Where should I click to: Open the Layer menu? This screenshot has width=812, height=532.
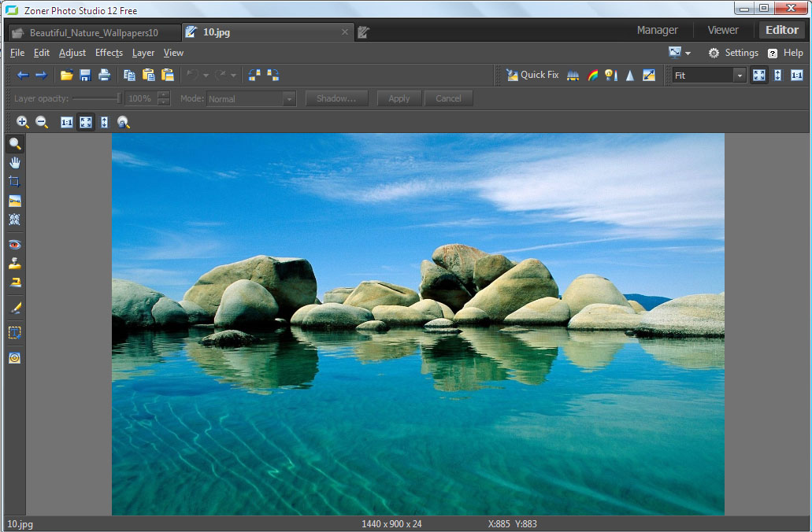pyautogui.click(x=143, y=53)
